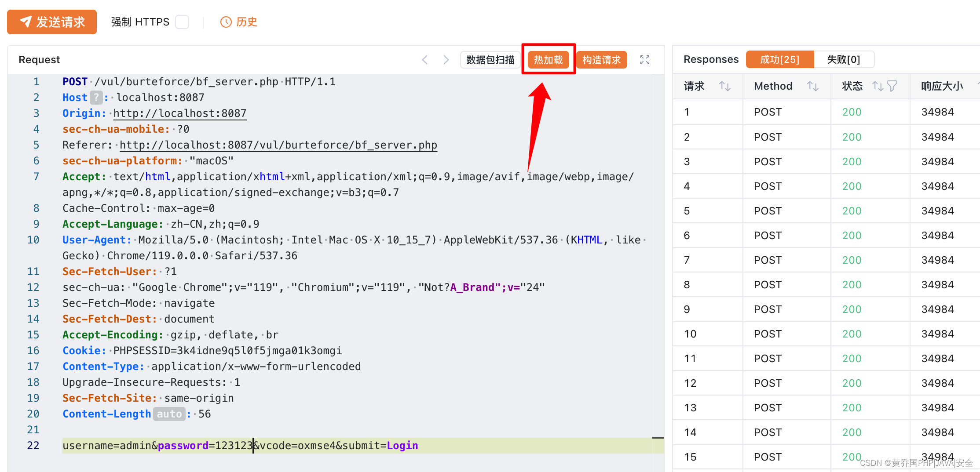Click the Accept-Language header line

pos(161,224)
